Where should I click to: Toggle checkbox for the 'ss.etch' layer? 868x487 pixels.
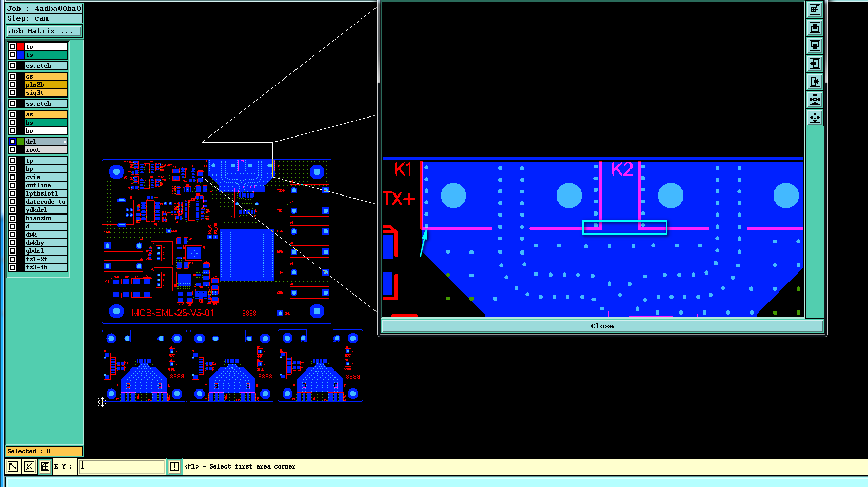coord(12,104)
